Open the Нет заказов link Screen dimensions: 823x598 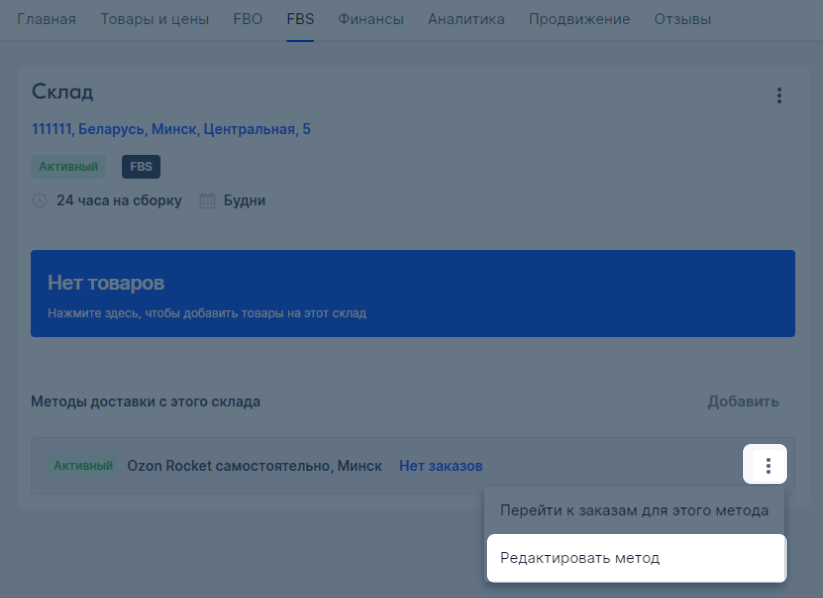441,466
